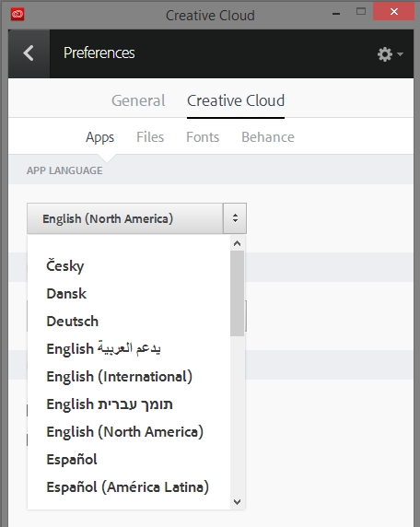420x527 pixels.
Task: Expand the small arrow beside the gear
Action: (x=400, y=53)
